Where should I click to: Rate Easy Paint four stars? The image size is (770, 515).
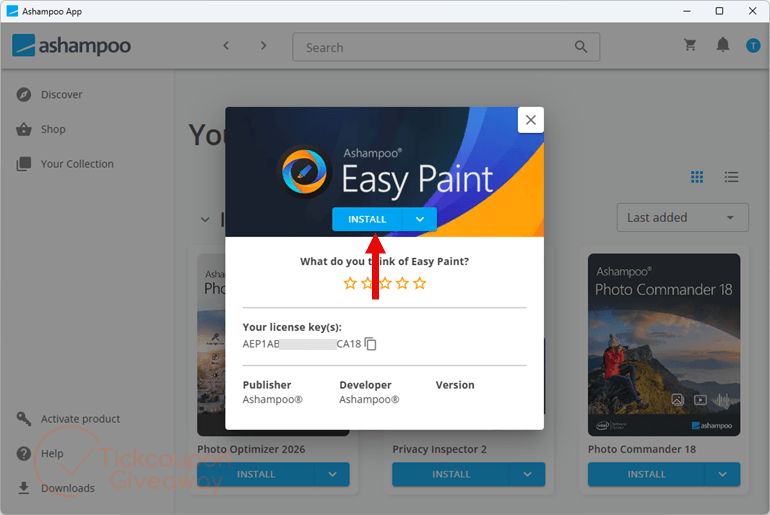402,283
